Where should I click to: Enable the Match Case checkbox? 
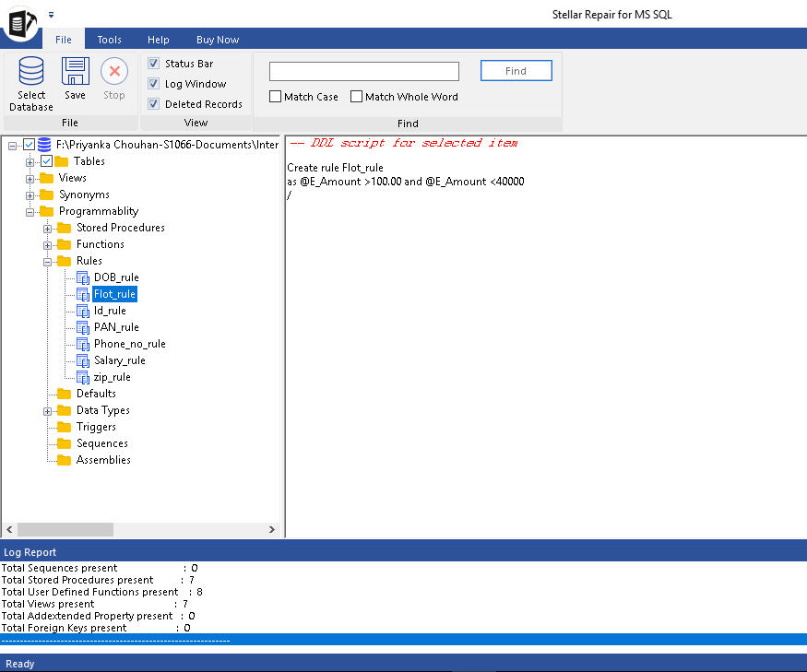coord(276,97)
